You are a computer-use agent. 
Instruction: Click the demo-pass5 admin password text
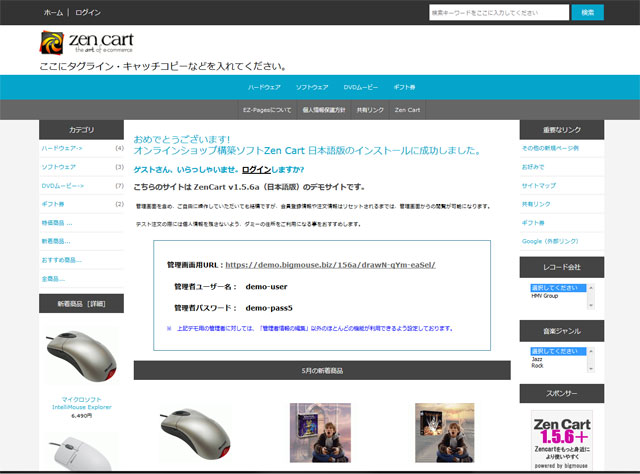[269, 308]
